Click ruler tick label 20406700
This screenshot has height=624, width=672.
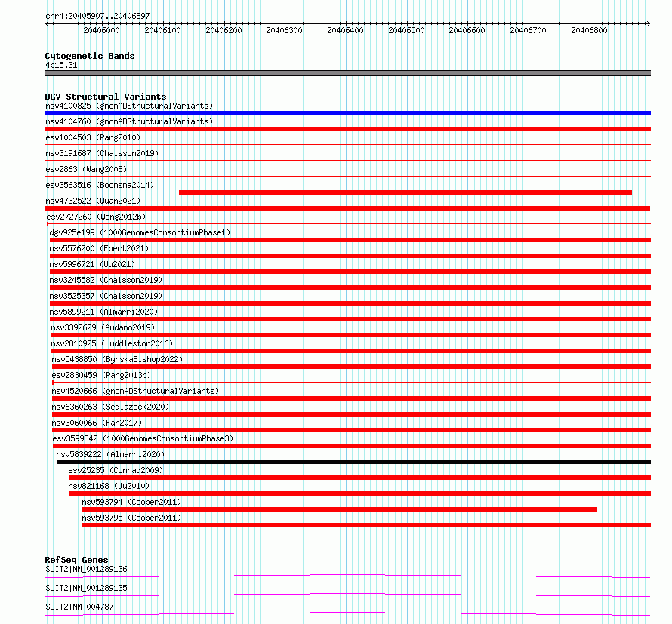coord(528,30)
